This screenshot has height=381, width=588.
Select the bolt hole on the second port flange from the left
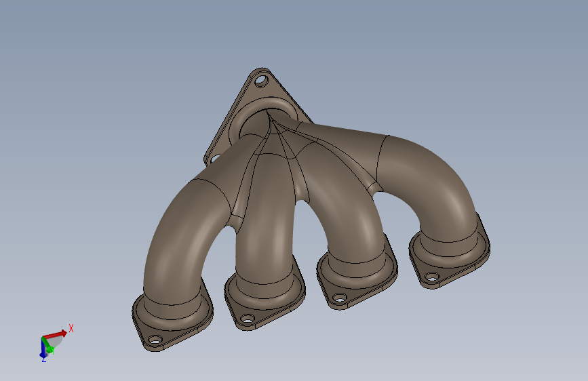pos(248,319)
